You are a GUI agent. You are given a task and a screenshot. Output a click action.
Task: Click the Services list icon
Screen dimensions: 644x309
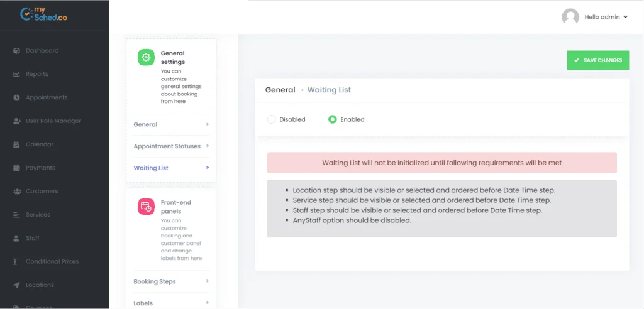pos(16,215)
